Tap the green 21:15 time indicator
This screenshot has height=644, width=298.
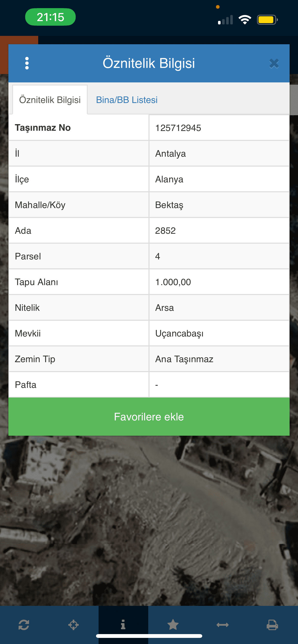click(50, 17)
